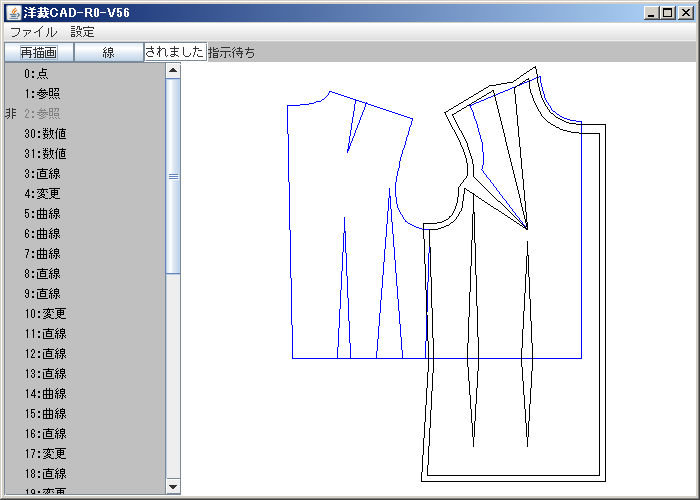The image size is (700, 500).
Task: Open the ファイル menu
Action: [x=33, y=32]
